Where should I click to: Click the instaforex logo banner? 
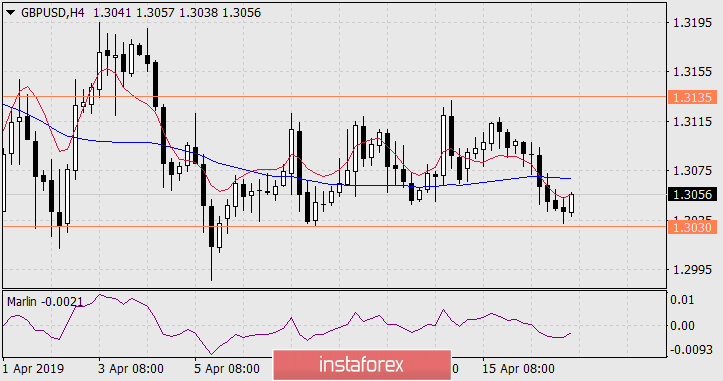click(362, 365)
